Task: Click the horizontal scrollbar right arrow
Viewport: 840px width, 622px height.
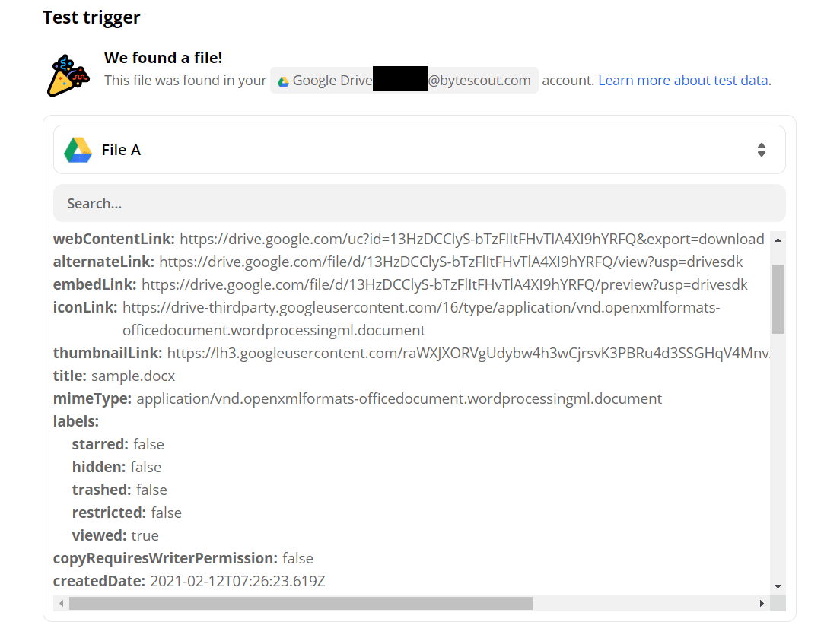Action: [x=762, y=603]
